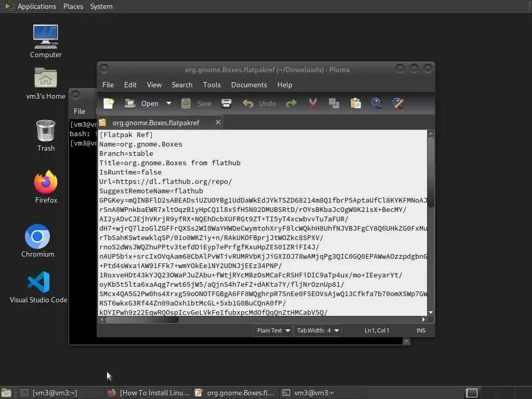The width and height of the screenshot is (532, 399).
Task: Print the document using printer icon
Action: (x=227, y=103)
